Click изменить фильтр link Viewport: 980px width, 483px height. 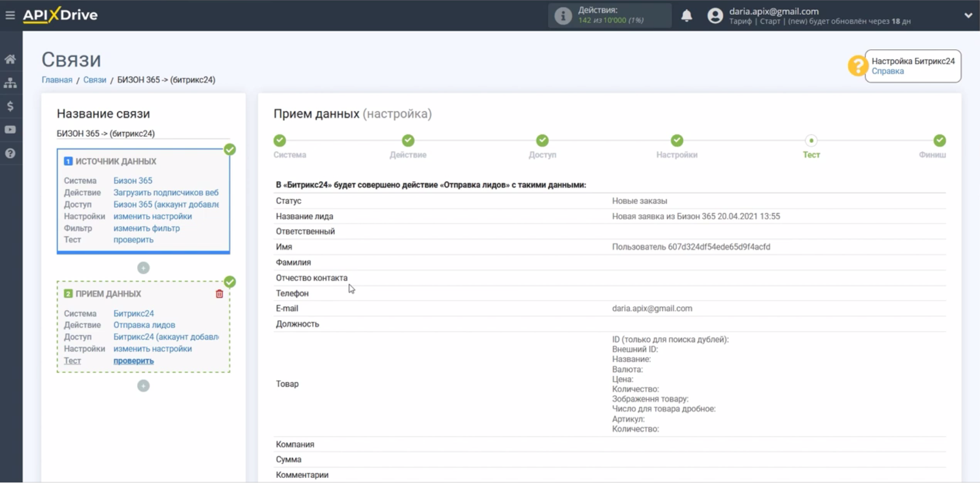(x=146, y=228)
